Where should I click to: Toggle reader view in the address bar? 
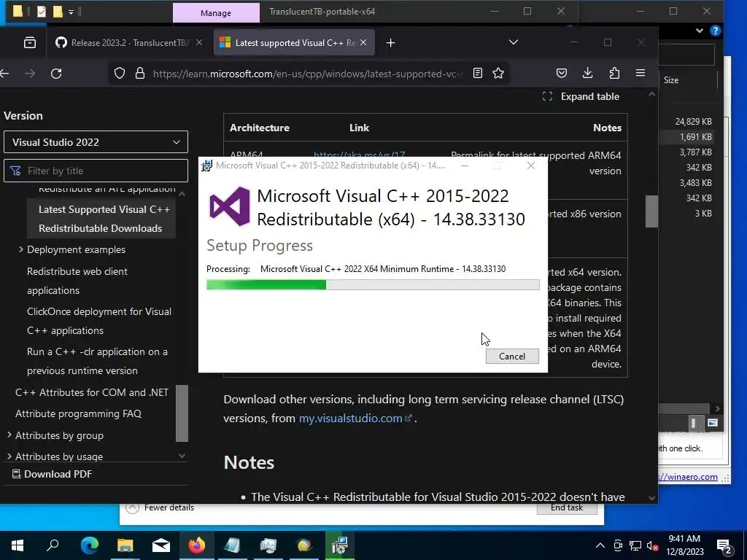point(477,73)
